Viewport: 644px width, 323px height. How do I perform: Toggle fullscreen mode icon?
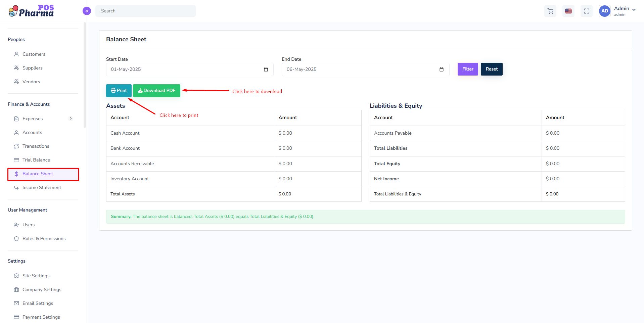tap(587, 11)
